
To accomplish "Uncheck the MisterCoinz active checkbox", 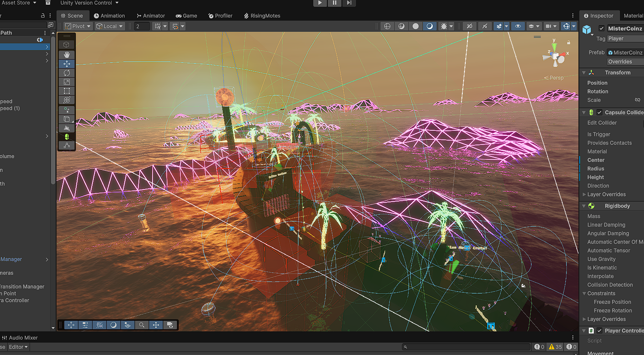I will click(602, 28).
